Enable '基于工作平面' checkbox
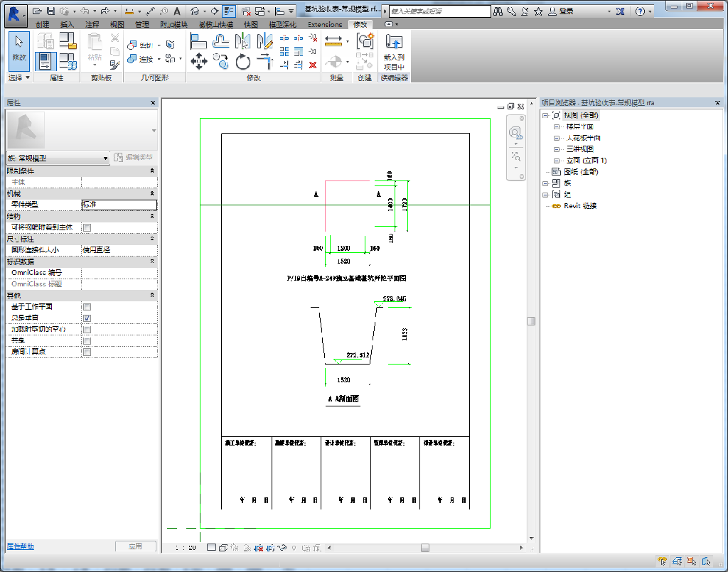Viewport: 728px width, 572px height. coord(87,307)
